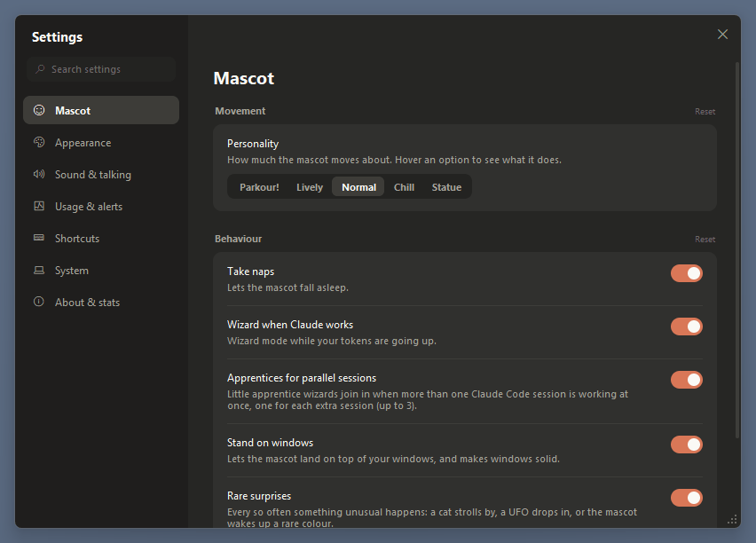Switch off Stand on windows
The image size is (756, 543).
(x=687, y=445)
